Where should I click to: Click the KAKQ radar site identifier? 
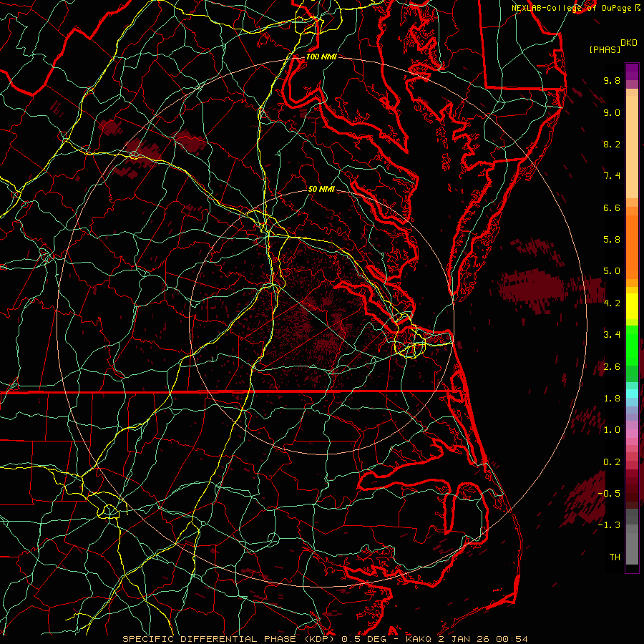click(x=419, y=639)
